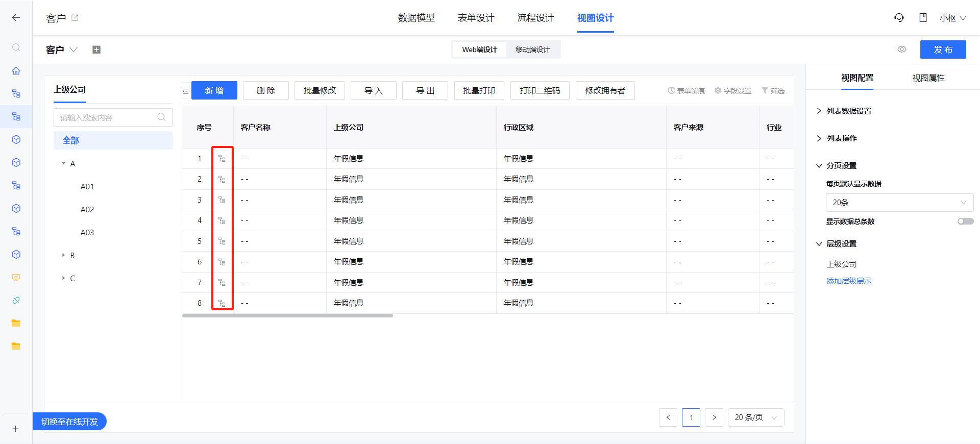980x444 pixels.
Task: Open the sidebar home icon
Action: 16,70
